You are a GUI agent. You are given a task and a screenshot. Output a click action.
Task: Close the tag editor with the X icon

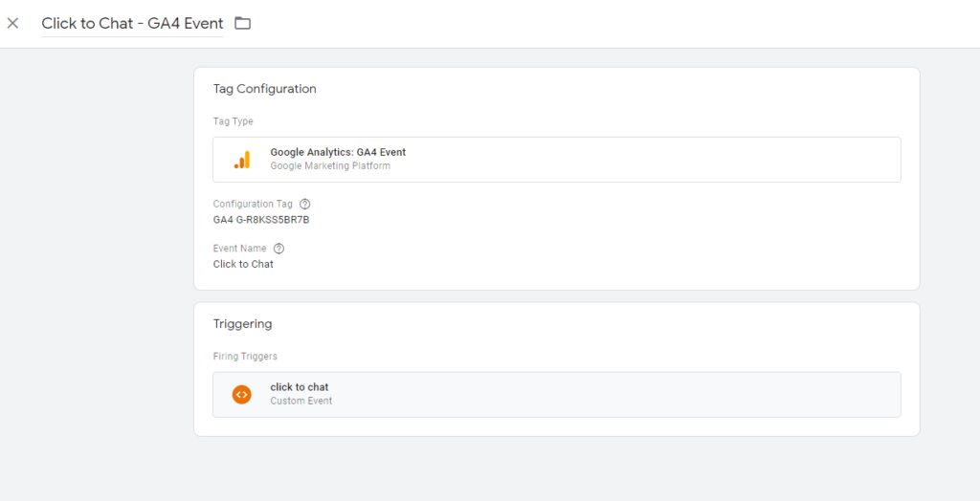12,23
